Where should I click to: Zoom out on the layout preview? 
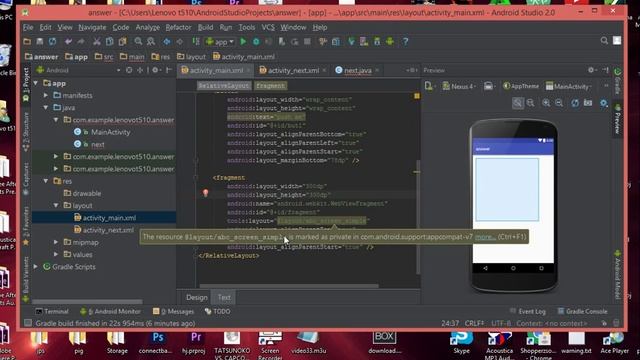559,103
